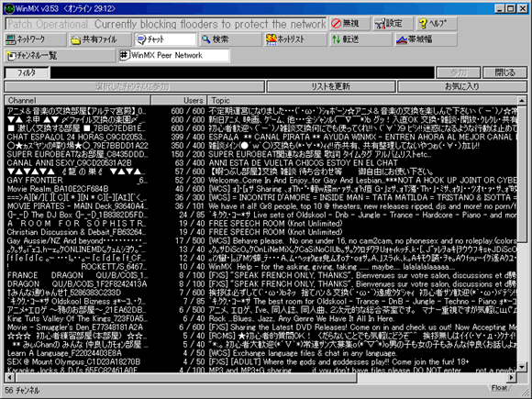Image resolution: width=532 pixels, height=399 pixels.
Task: Click the bandwidth graph icon
Action: (x=402, y=39)
